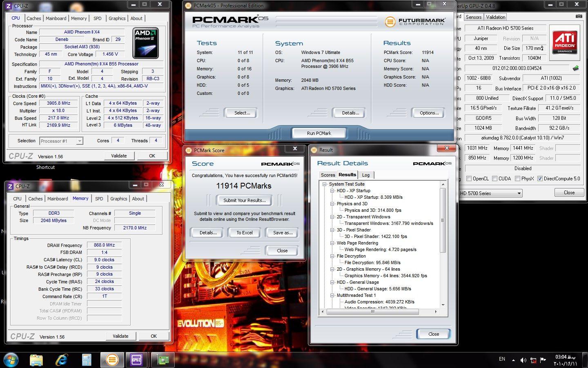Open the Calculator taskbar icon
588x368 pixels.
click(x=87, y=360)
